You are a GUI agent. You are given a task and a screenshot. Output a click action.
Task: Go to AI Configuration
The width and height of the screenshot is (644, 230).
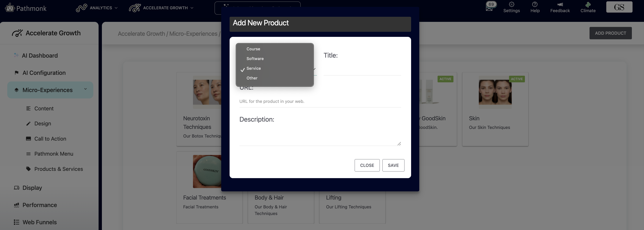coord(44,73)
